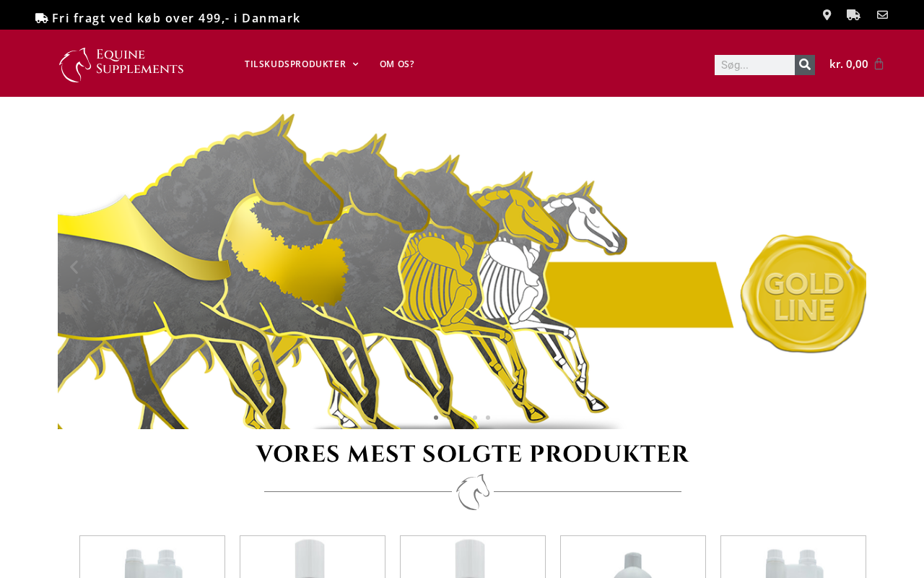The width and height of the screenshot is (924, 578).
Task: Click the Fri fragt shipping notice
Action: (x=168, y=18)
